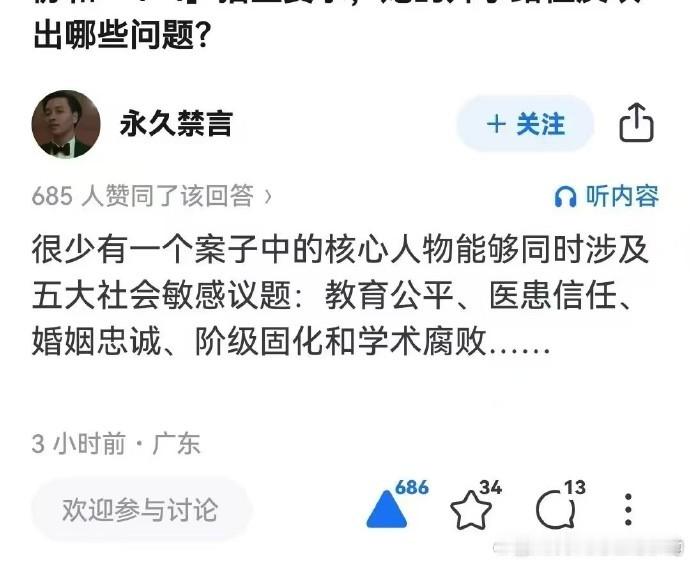Image resolution: width=690 pixels, height=563 pixels.
Task: Tap the 13 comments count
Action: [x=576, y=487]
